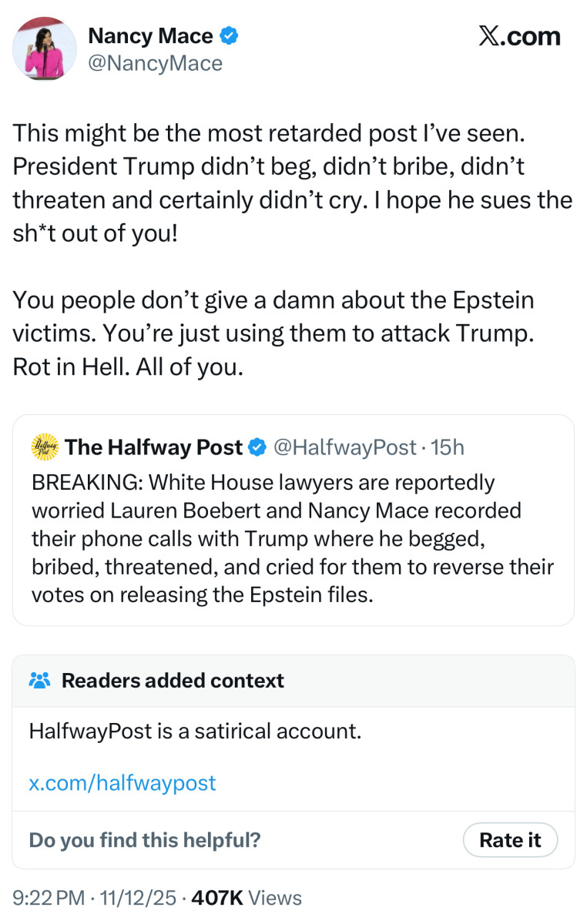Click the blue verified badge beside Nancy Mace
This screenshot has width=587, height=924.
click(229, 35)
